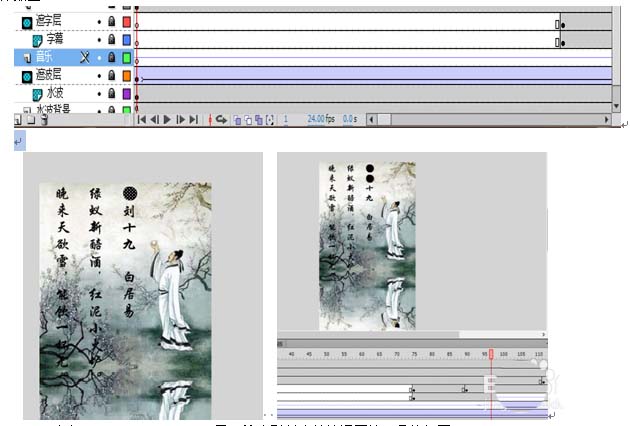This screenshot has width=630, height=426.
Task: Select first keyframe of 遮波层 layer
Action: [x=137, y=80]
